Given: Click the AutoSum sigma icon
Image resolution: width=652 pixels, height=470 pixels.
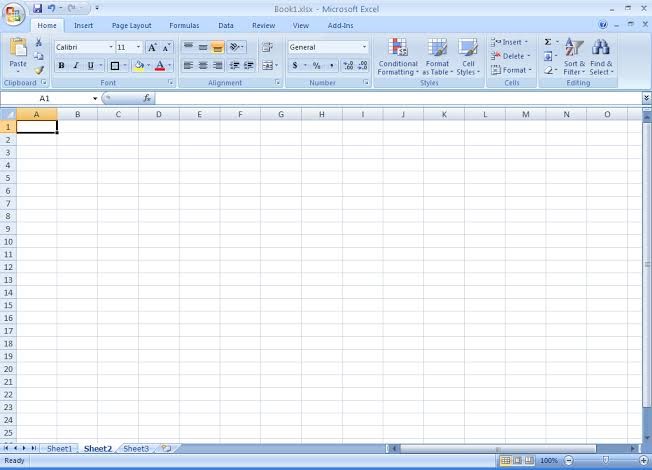Looking at the screenshot, I should [x=548, y=42].
